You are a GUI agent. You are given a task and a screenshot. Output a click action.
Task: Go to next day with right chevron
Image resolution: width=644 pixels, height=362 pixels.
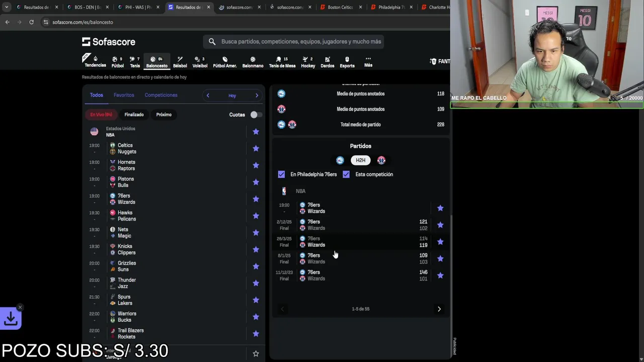pos(257,96)
